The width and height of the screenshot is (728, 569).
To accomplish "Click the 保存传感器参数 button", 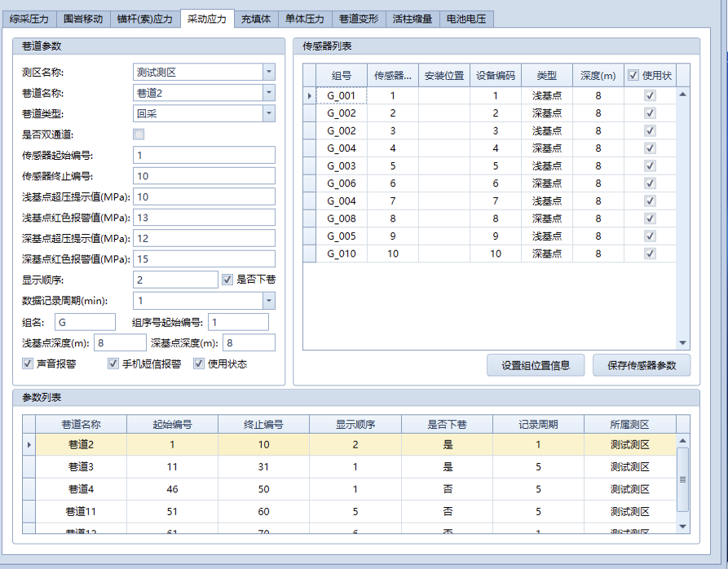I will click(x=642, y=364).
